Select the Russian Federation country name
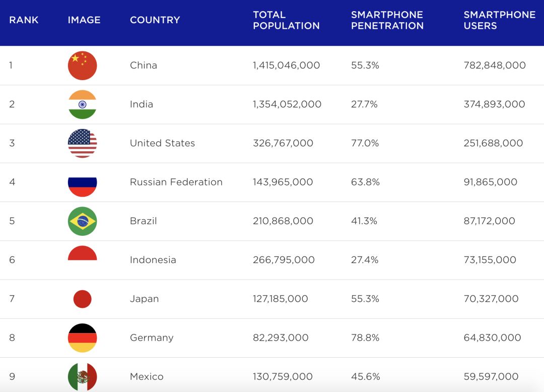This screenshot has height=392, width=544. (176, 182)
